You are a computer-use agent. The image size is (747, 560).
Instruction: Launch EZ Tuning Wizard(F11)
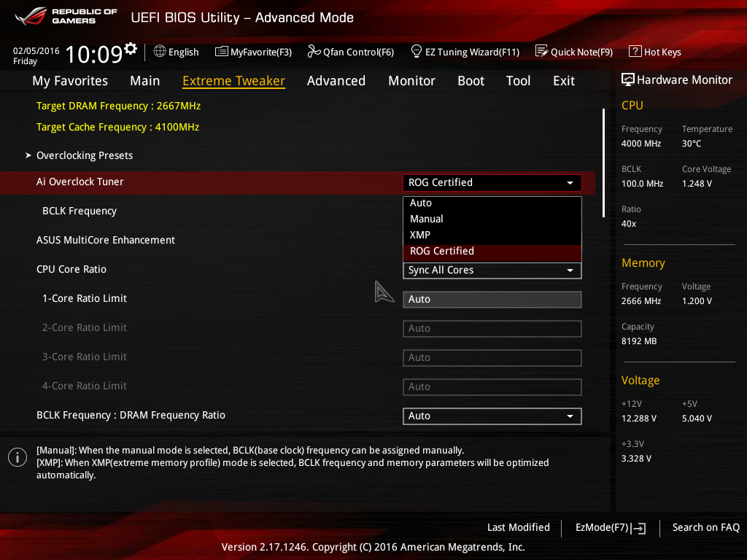(465, 52)
